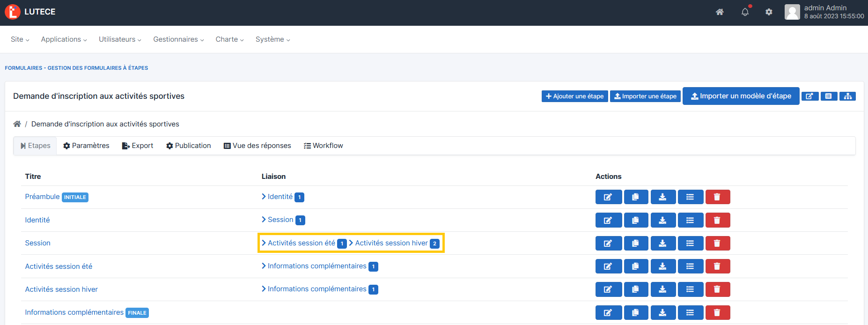The image size is (868, 325).
Task: Click the sitemap icon button in header
Action: click(x=847, y=96)
